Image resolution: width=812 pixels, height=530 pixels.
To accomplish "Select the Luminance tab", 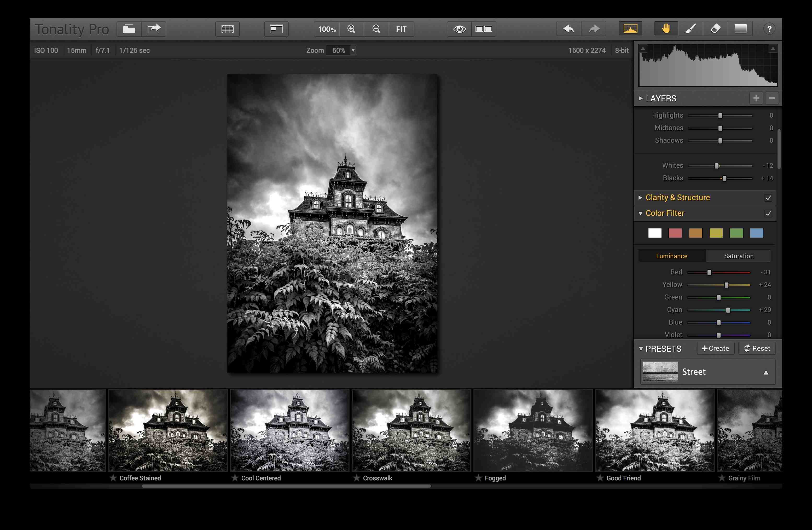I will coord(671,256).
